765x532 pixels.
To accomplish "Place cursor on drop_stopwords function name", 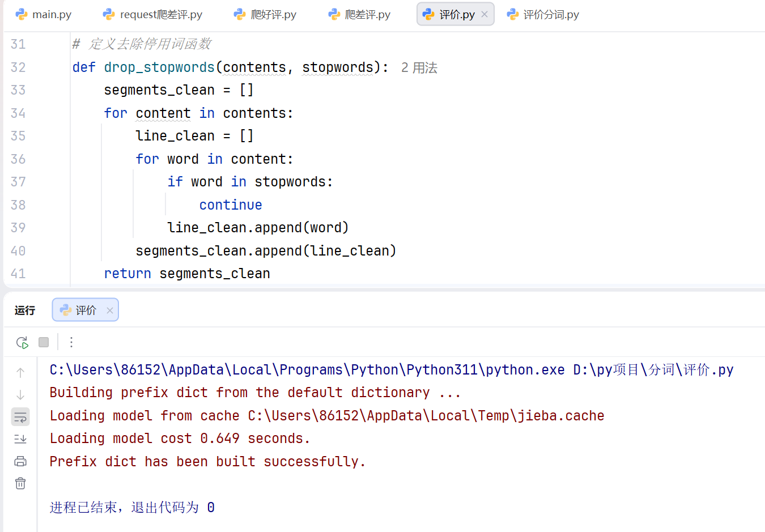I will coord(159,67).
